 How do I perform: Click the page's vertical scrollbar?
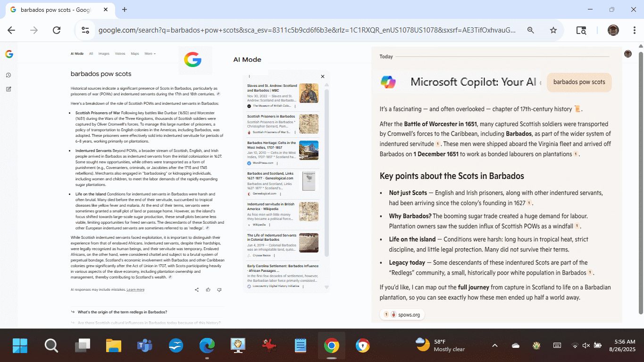pyautogui.click(x=640, y=179)
